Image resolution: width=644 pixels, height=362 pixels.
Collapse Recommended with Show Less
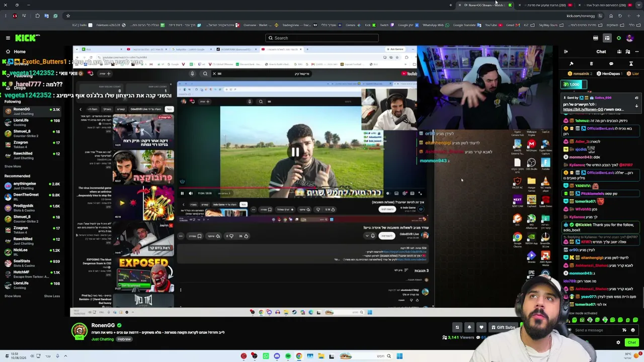[x=52, y=296]
